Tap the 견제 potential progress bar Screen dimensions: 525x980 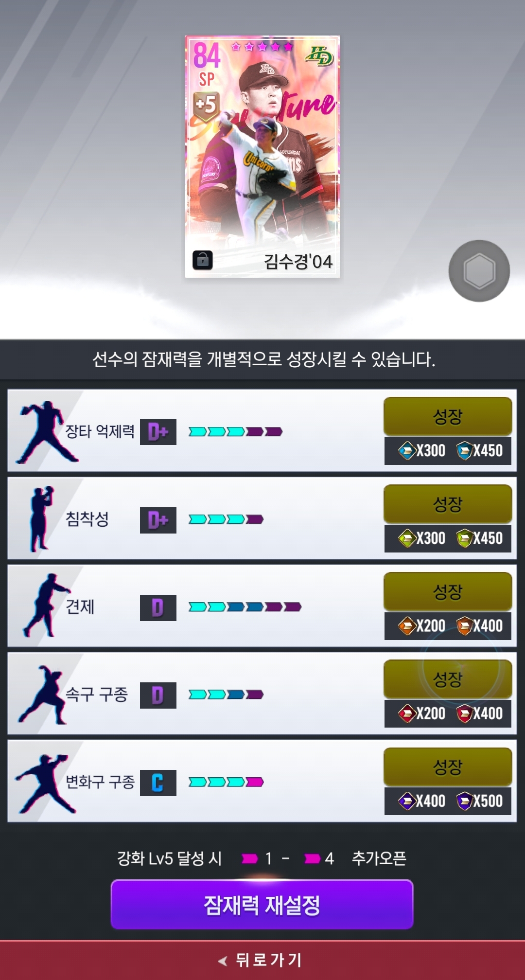(245, 607)
